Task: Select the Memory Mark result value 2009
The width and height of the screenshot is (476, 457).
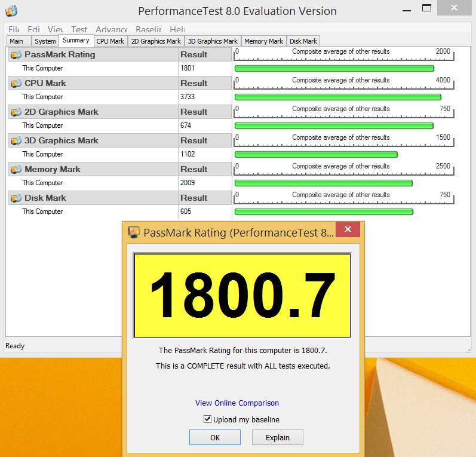Action: 188,183
